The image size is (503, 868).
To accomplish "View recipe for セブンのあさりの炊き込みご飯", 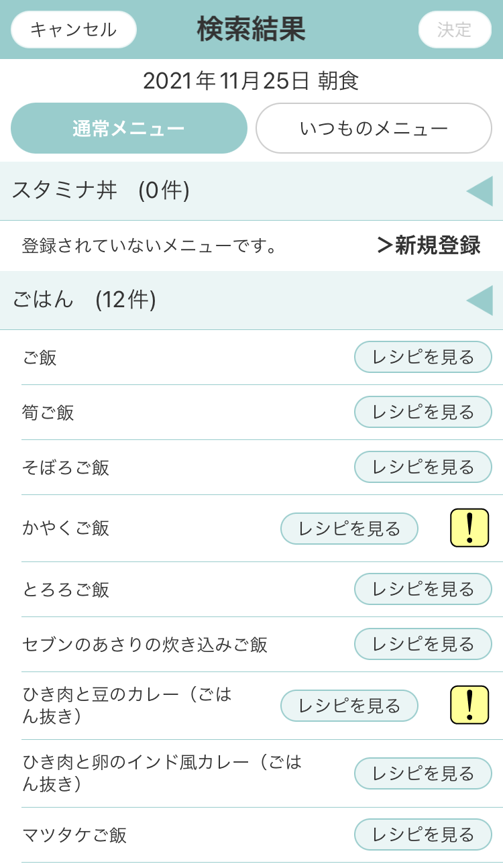I will pos(423,644).
